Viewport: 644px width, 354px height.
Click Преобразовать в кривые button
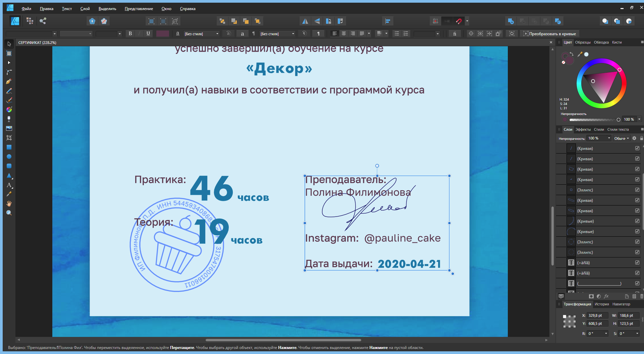click(550, 34)
